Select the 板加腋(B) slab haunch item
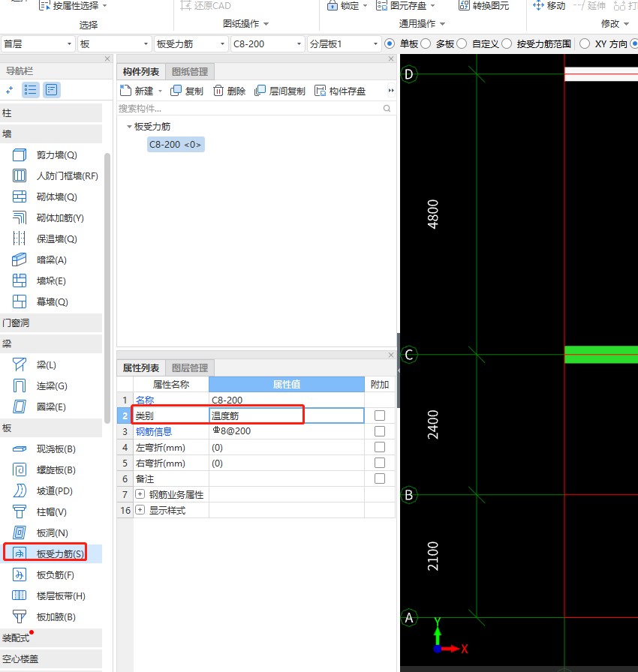Image resolution: width=638 pixels, height=672 pixels. tap(44, 617)
